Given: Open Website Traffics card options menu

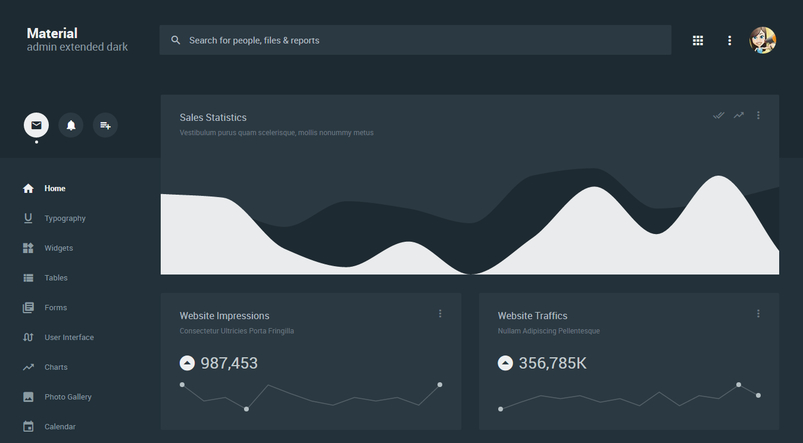Looking at the screenshot, I should (x=758, y=313).
